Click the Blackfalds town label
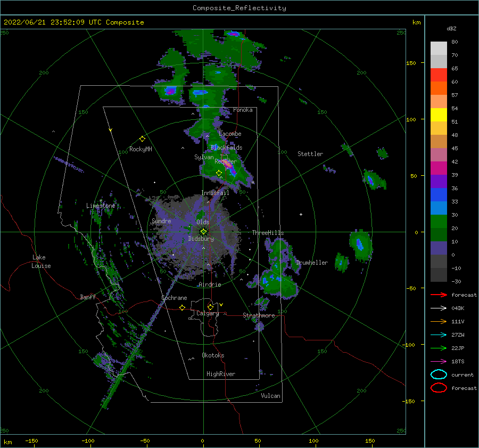Screen dimensions: 479x448 tap(226, 148)
